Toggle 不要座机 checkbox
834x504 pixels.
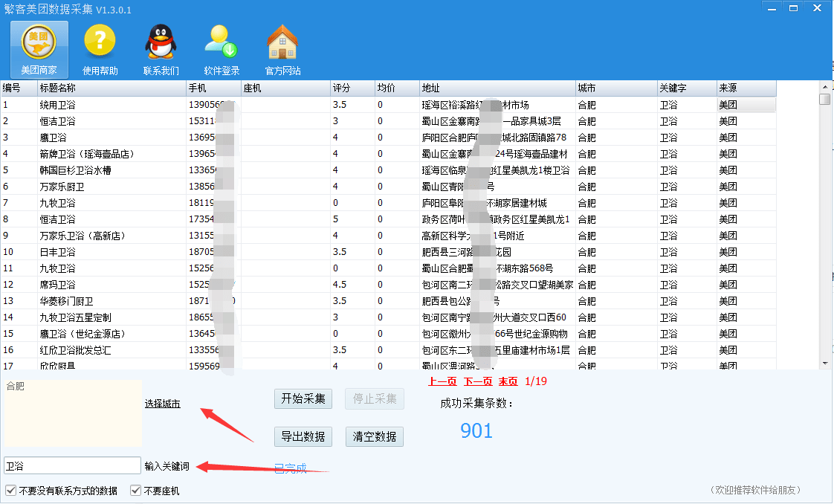coord(135,490)
